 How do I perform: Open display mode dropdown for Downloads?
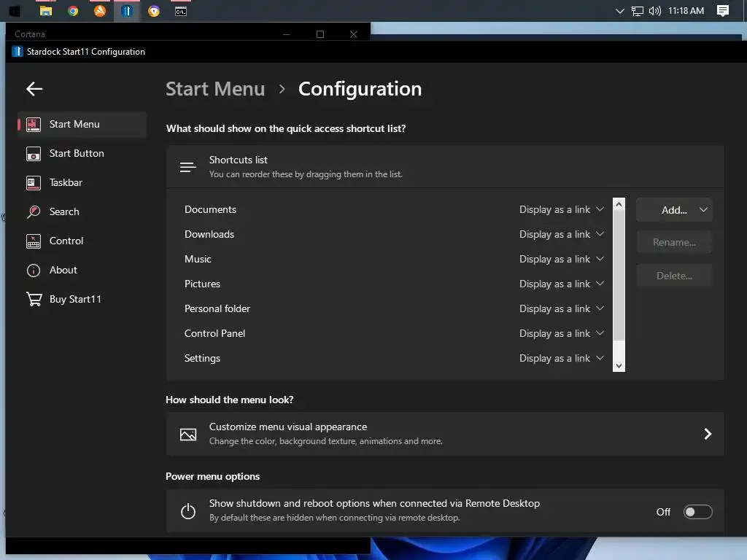pos(562,234)
